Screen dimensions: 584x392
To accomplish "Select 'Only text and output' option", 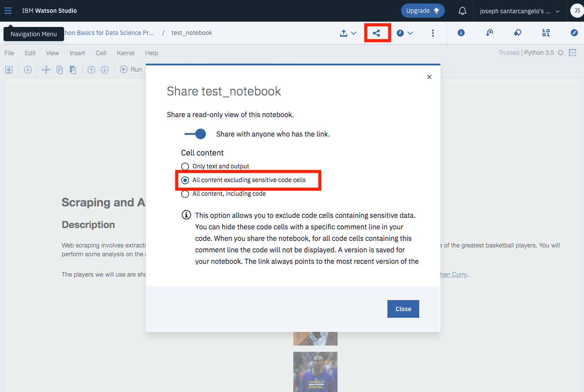I will pyautogui.click(x=185, y=167).
